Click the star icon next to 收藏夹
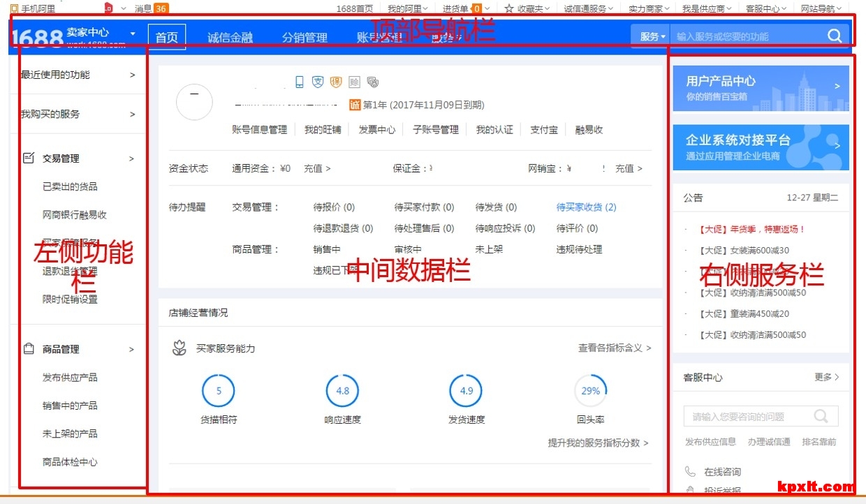This screenshot has width=866, height=504. (x=509, y=8)
